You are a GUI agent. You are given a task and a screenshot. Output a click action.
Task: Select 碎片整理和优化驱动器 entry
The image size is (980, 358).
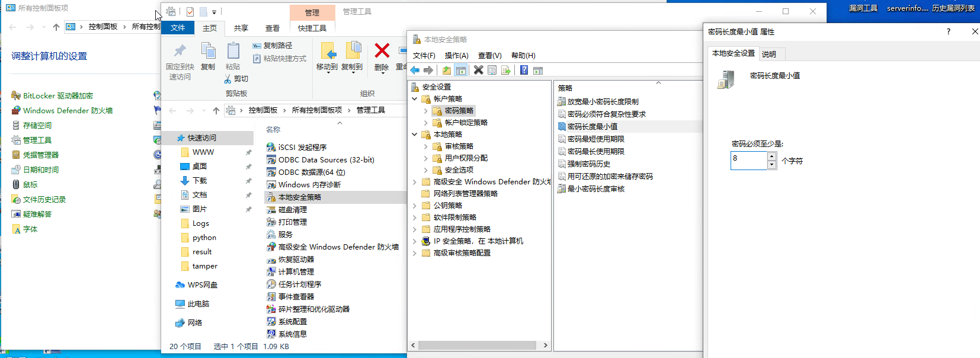pos(308,309)
